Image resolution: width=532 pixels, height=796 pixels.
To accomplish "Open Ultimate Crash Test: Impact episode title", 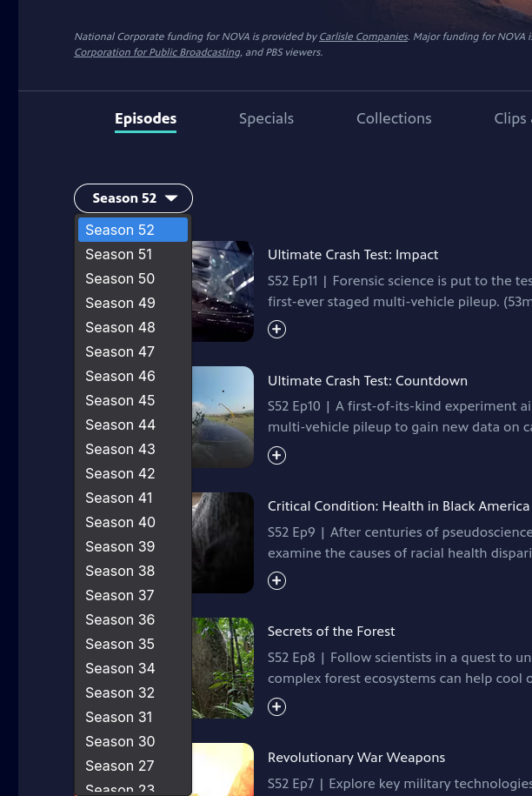I will (x=353, y=255).
